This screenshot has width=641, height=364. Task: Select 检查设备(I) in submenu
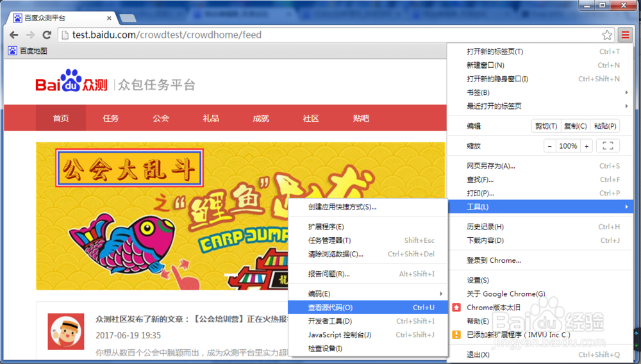click(367, 349)
